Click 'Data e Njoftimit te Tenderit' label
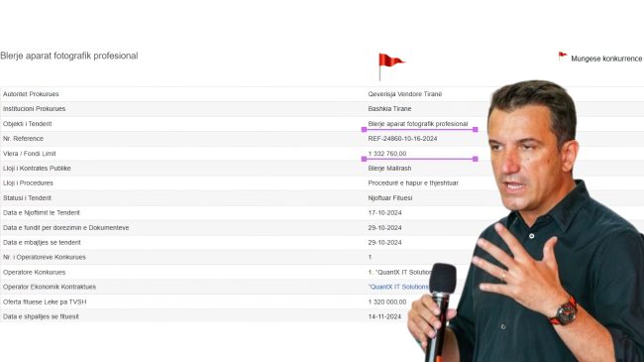 pyautogui.click(x=42, y=212)
